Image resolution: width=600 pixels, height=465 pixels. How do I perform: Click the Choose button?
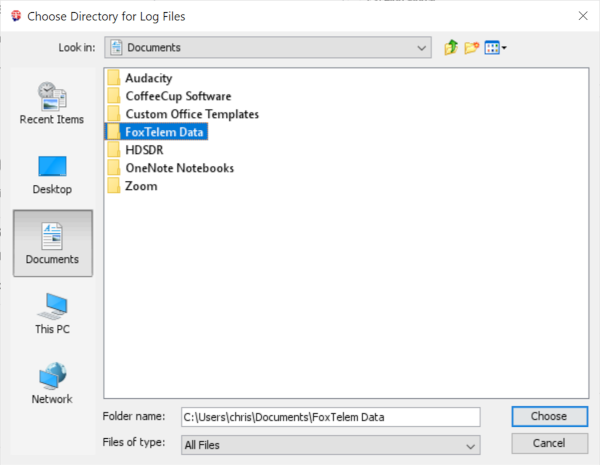[x=549, y=416]
